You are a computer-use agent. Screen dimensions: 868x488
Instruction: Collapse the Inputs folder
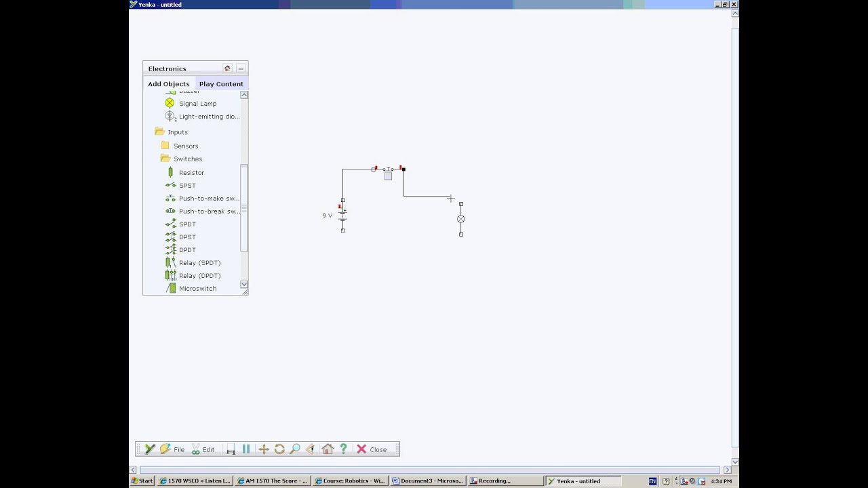click(172, 132)
